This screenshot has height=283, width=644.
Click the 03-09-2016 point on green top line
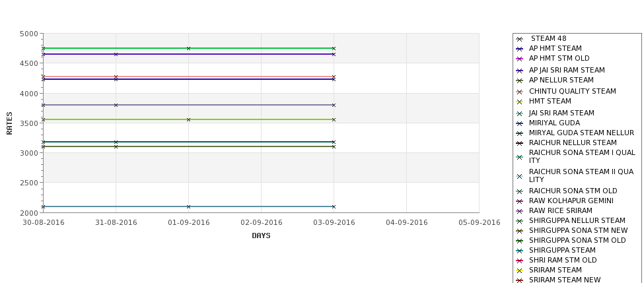click(x=334, y=48)
